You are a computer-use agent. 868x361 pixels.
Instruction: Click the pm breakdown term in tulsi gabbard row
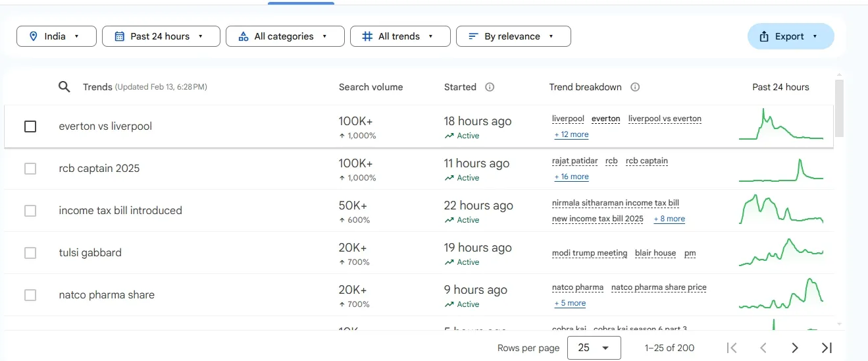(x=690, y=254)
